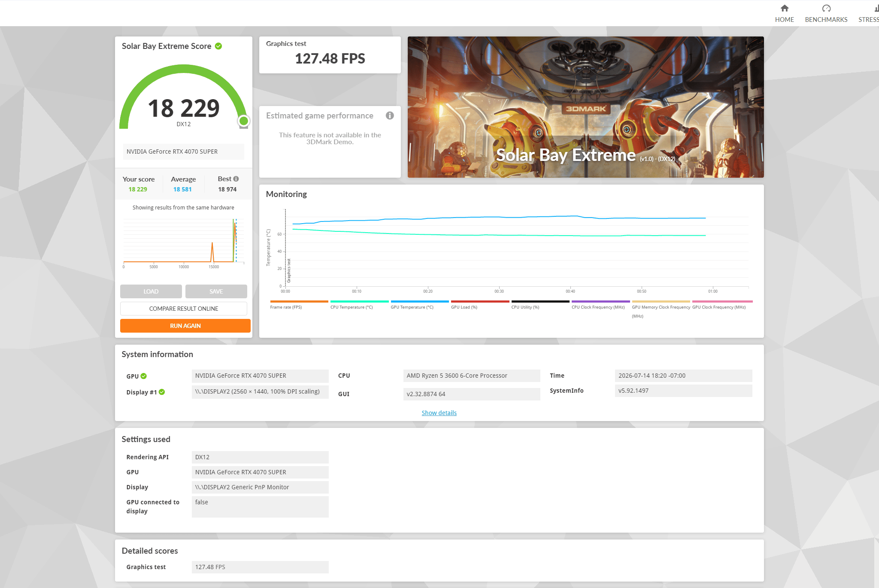Toggle CPU Temperature legend series

click(x=359, y=304)
